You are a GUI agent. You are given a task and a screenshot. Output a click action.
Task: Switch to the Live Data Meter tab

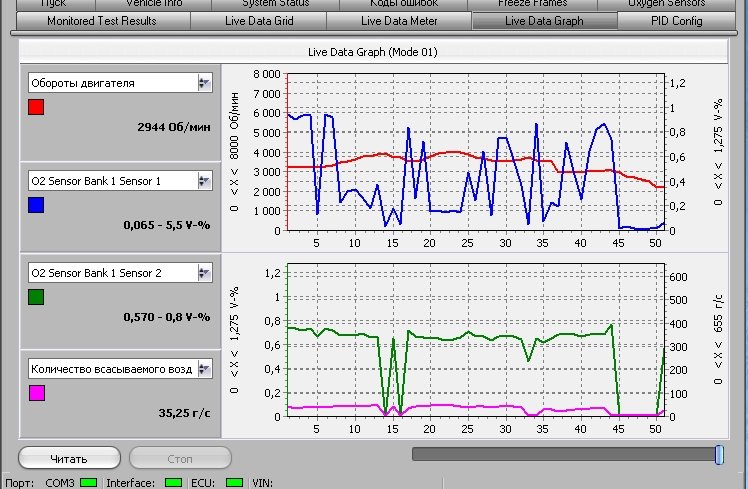click(x=398, y=21)
